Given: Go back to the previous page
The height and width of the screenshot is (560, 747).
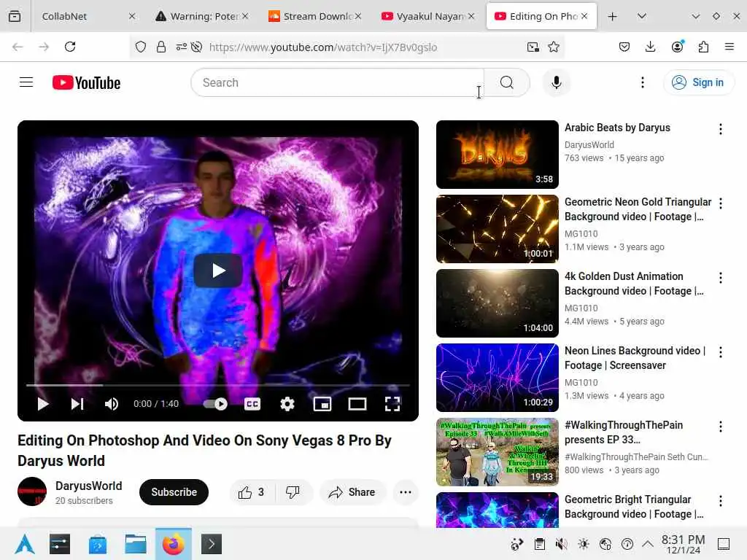Looking at the screenshot, I should 18,47.
